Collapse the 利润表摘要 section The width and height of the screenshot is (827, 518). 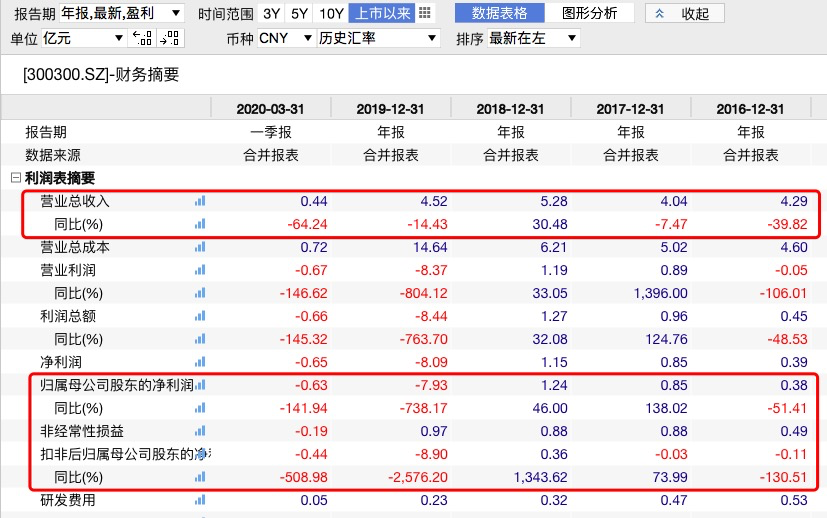[x=15, y=178]
